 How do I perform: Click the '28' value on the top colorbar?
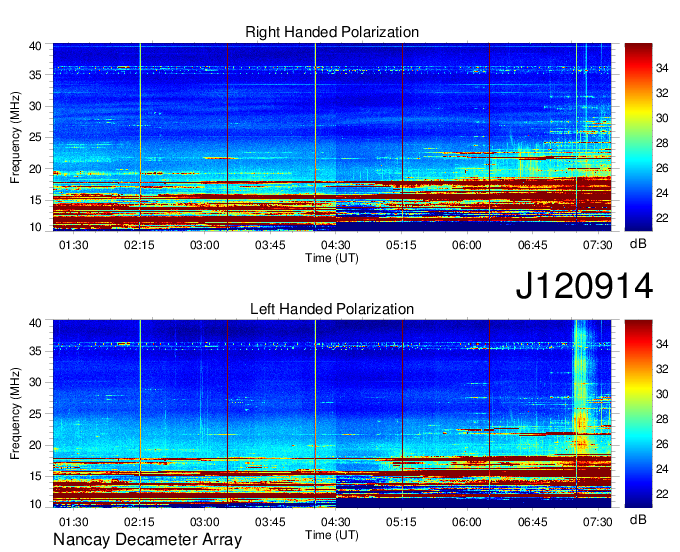[662, 143]
